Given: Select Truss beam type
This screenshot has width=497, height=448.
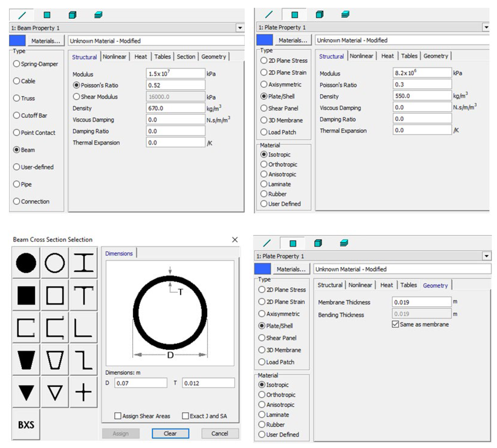Looking at the screenshot, I should (x=24, y=98).
